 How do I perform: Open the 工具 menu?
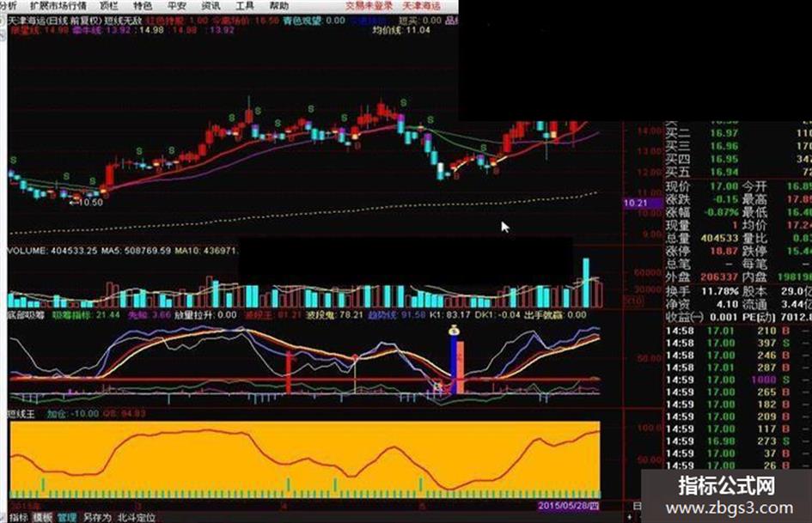click(244, 6)
